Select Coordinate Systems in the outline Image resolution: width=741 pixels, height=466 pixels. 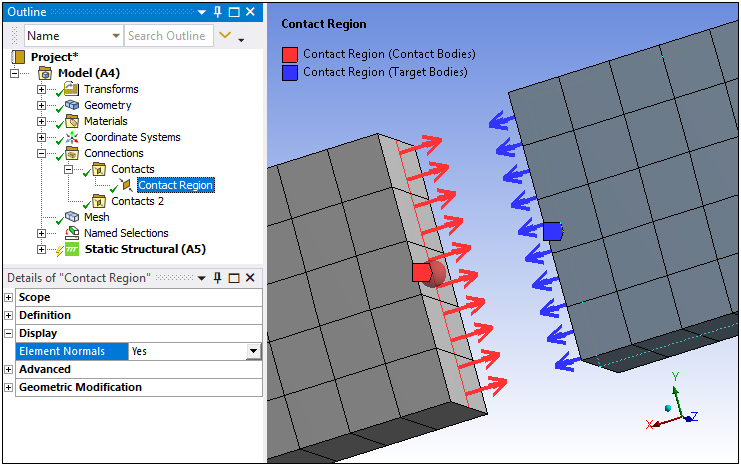pyautogui.click(x=132, y=137)
